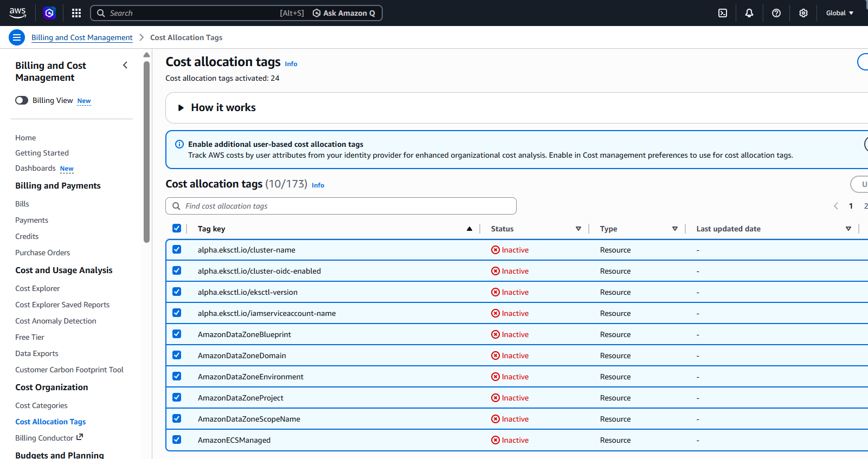The image size is (868, 459).
Task: Uncheck the AmazonECSManaged tag checkbox
Action: pyautogui.click(x=177, y=439)
